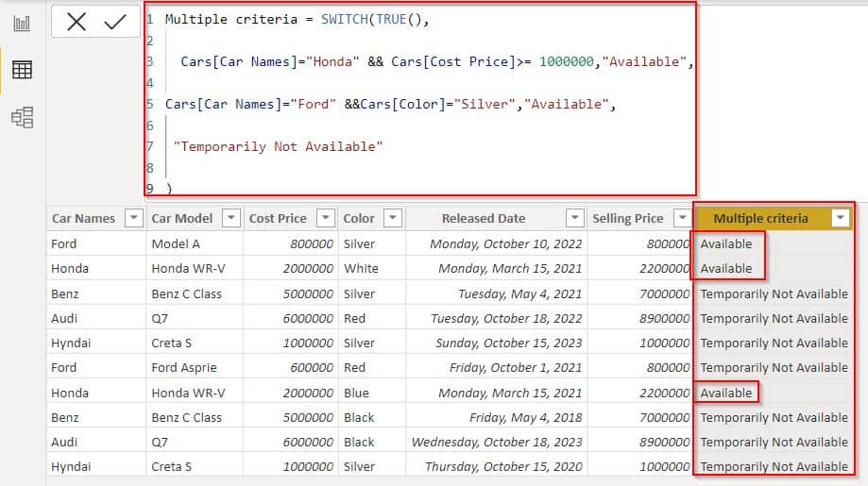
Task: Click date "Monday, October 10, 2022"
Action: tap(505, 243)
